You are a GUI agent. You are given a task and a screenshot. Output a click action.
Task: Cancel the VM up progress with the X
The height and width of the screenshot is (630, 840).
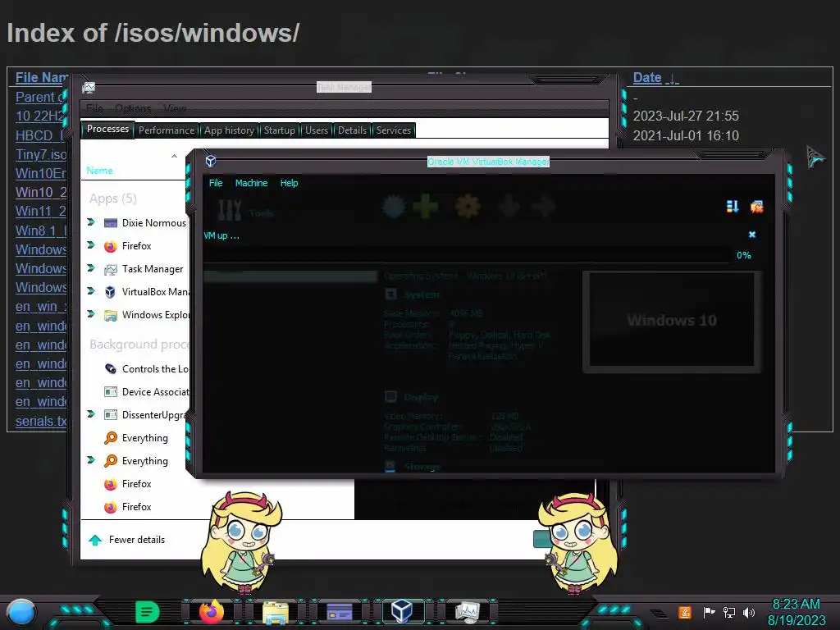click(752, 235)
